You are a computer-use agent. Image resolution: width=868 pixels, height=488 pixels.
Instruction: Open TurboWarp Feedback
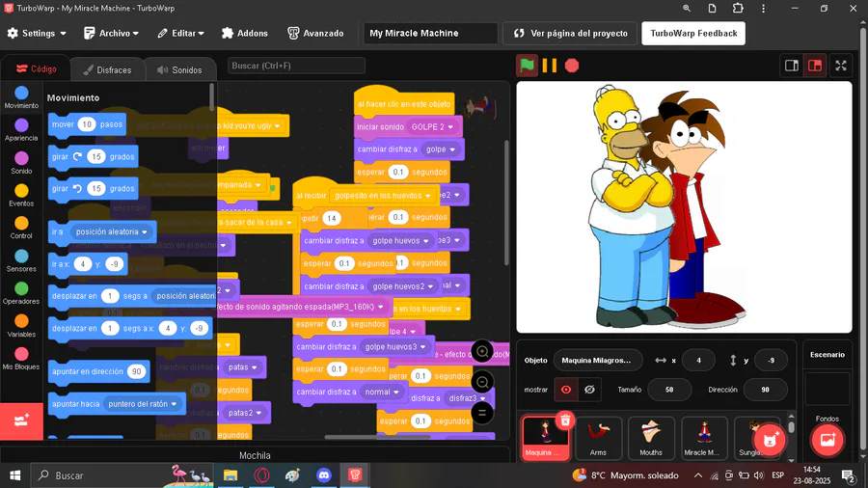click(x=693, y=33)
